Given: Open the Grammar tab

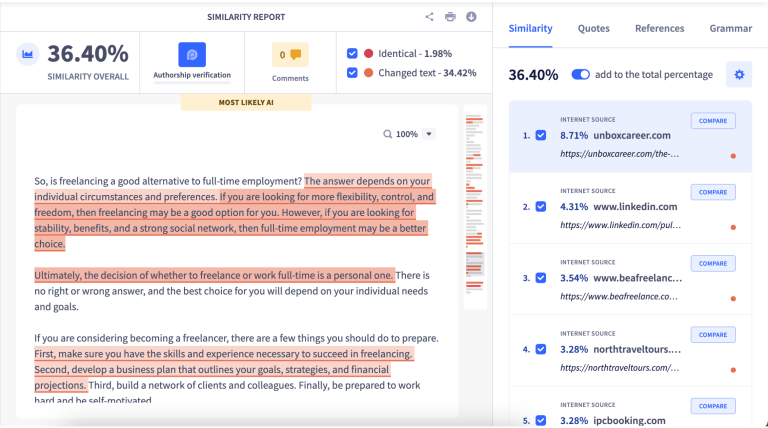Looking at the screenshot, I should [x=730, y=28].
